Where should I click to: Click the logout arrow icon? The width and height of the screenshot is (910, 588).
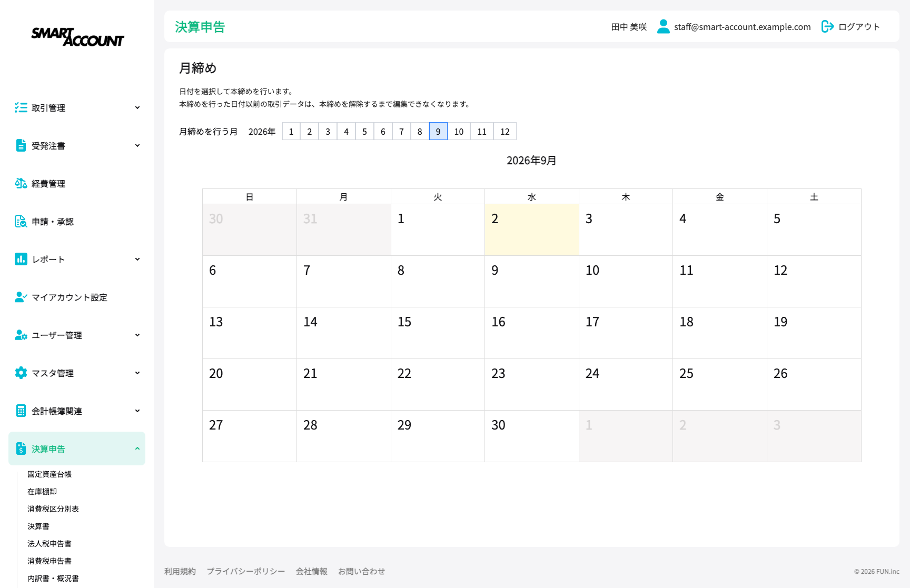pos(827,26)
